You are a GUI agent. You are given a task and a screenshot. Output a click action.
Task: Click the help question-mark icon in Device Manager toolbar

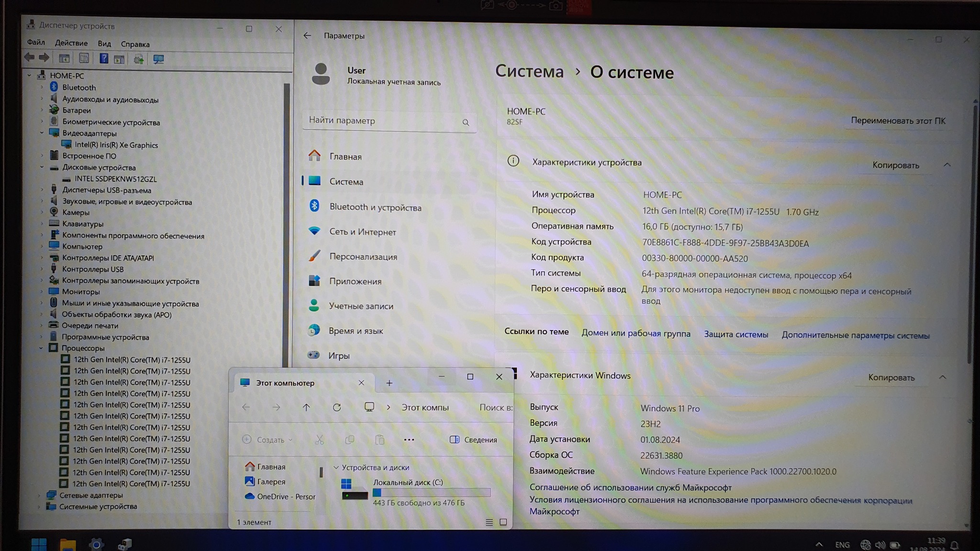coord(103,58)
